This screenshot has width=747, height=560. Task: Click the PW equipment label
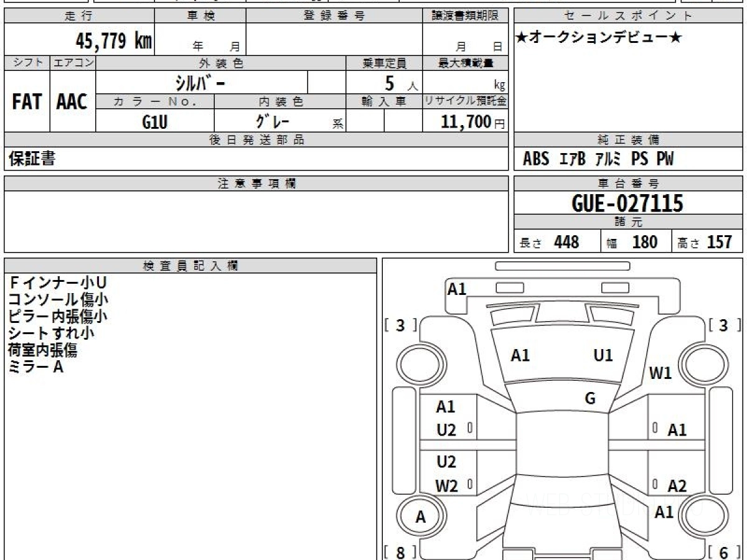665,159
